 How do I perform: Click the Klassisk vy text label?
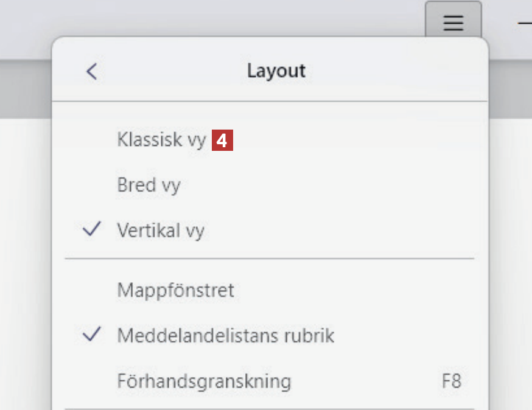point(161,141)
